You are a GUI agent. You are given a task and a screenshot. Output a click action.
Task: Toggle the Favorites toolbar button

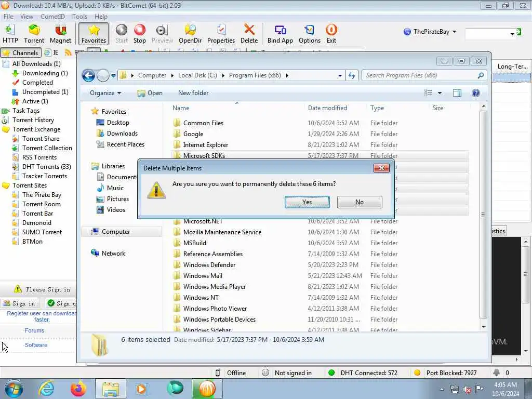pos(94,34)
